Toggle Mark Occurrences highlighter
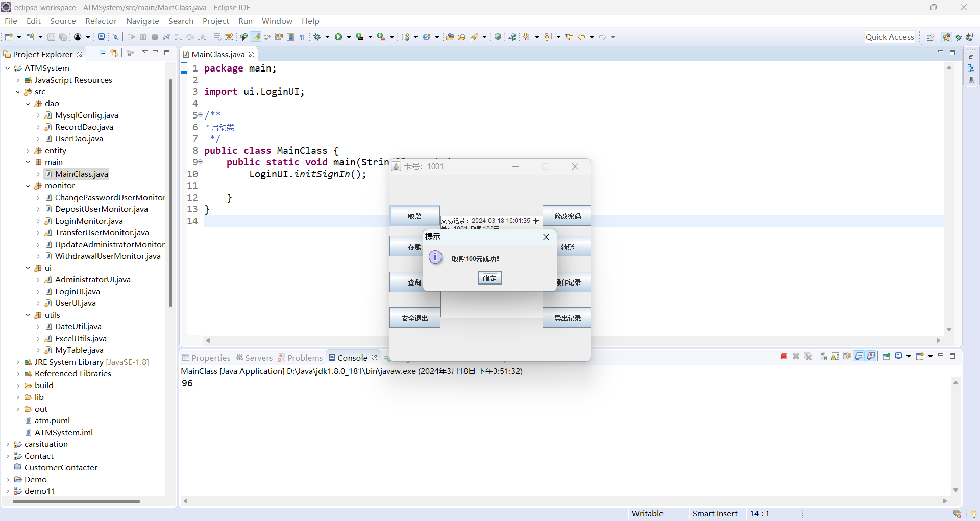Image resolution: width=980 pixels, height=521 pixels. pos(255,37)
